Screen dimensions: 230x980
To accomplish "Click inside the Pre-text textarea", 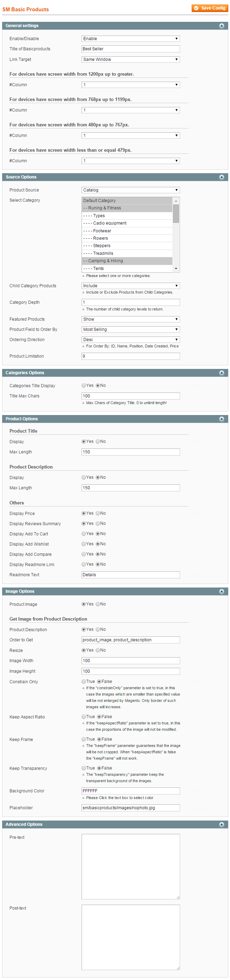I will (130, 867).
